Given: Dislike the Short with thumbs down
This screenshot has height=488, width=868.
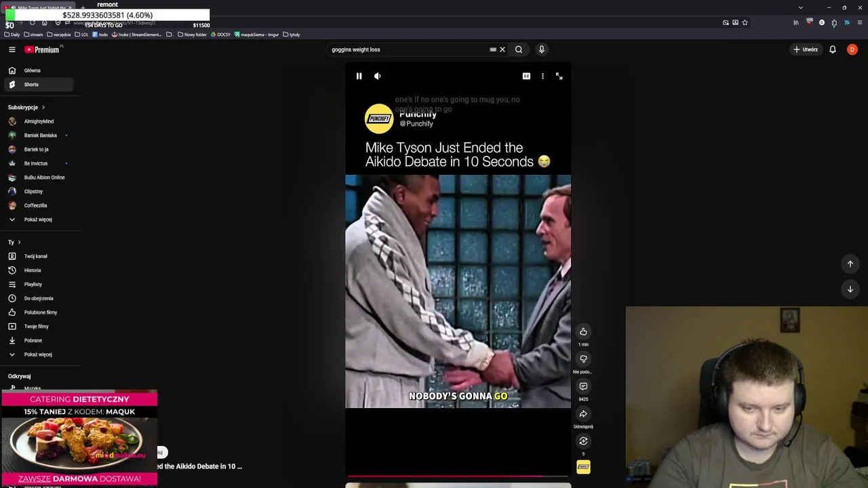Looking at the screenshot, I should click(x=583, y=359).
